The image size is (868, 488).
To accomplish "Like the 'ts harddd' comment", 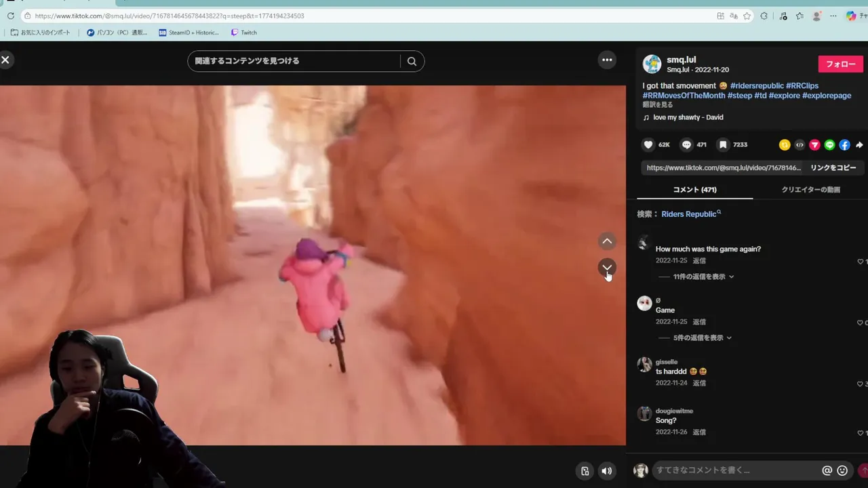I will (861, 384).
